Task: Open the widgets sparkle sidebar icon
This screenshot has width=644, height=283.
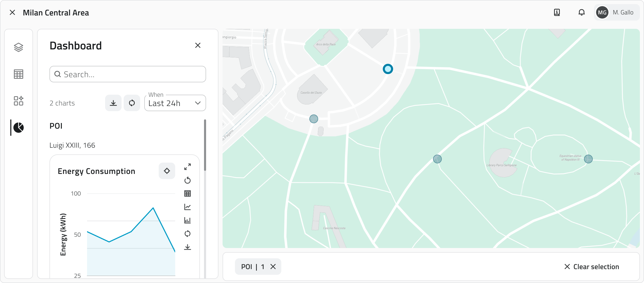Action: 19,101
